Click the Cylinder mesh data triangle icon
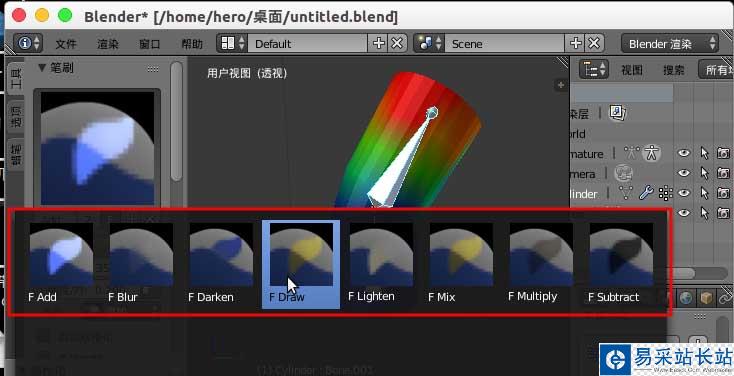 (626, 192)
